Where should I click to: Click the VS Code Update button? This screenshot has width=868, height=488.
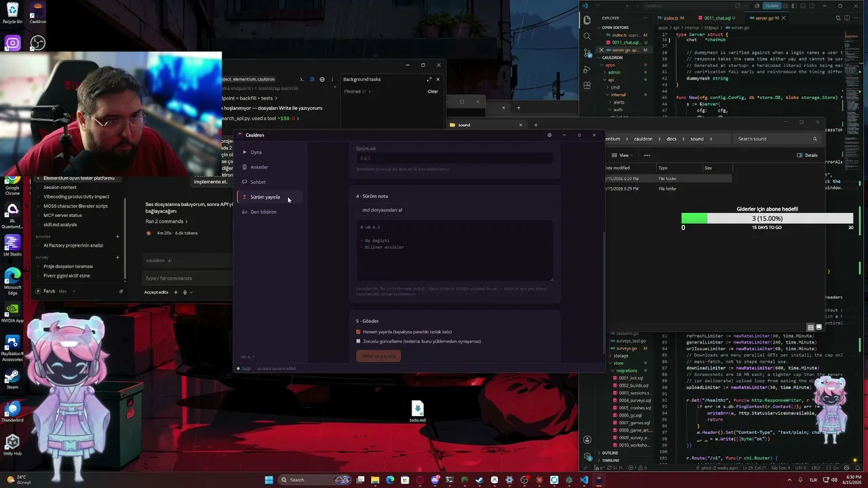tap(772, 5)
